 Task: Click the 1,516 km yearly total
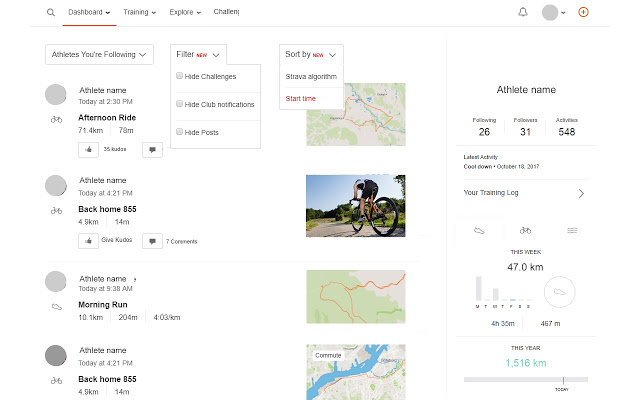526,363
